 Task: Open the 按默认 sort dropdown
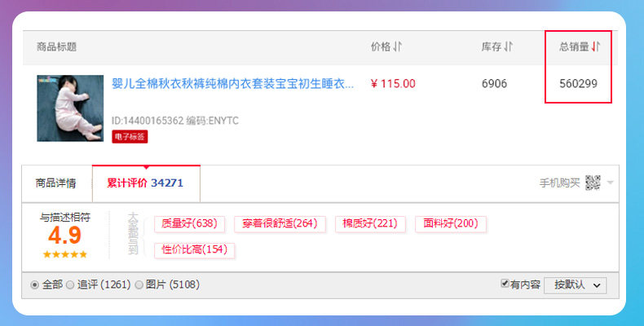click(576, 284)
